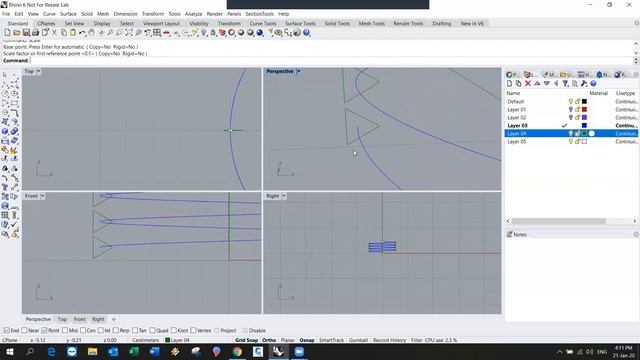Screen dimensions: 640x360
Task: Click the Move layer up triangle icon
Action: click(x=537, y=83)
